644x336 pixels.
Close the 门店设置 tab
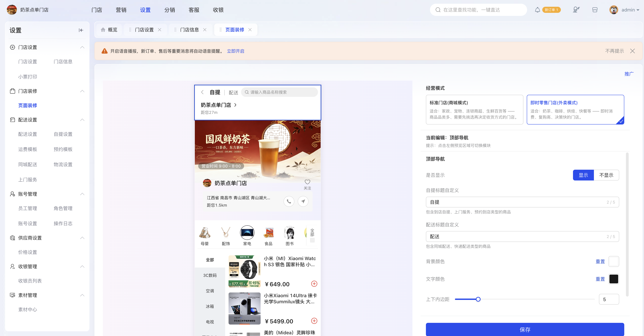[160, 30]
